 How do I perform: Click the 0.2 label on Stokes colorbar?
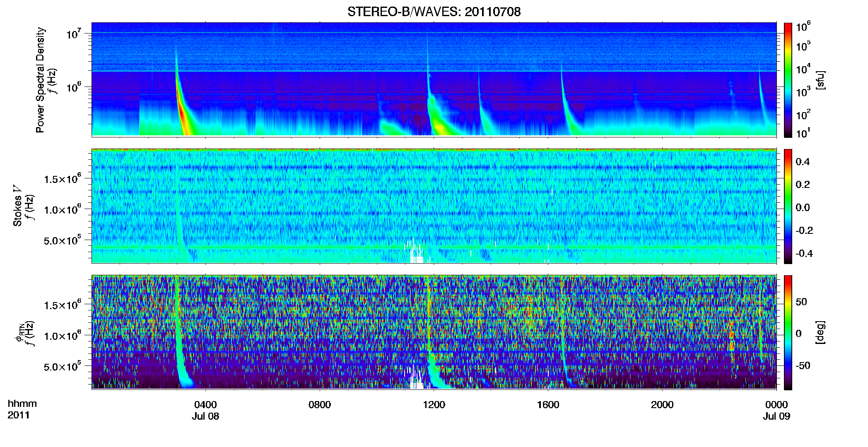coord(803,185)
